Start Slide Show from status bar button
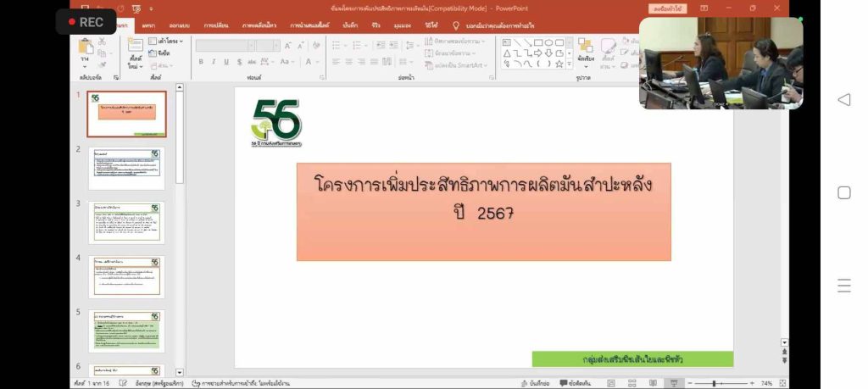The width and height of the screenshot is (868, 389). (x=674, y=383)
